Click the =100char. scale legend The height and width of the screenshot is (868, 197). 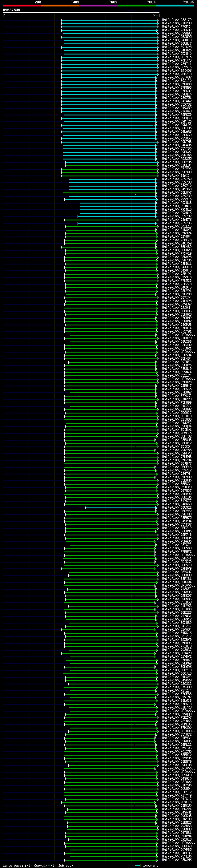tap(147, 866)
